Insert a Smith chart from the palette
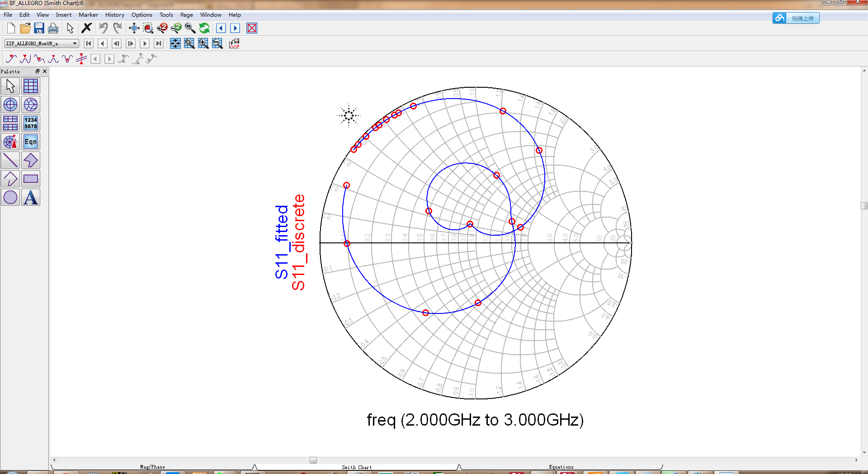This screenshot has width=868, height=474. [x=31, y=104]
